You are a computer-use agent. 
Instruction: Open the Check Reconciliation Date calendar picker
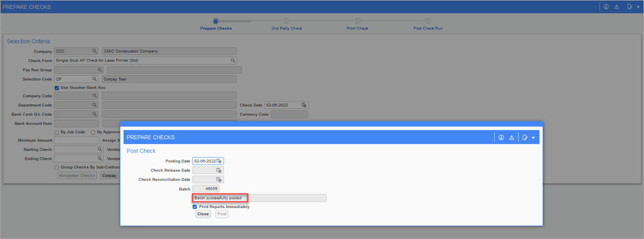pyautogui.click(x=219, y=180)
